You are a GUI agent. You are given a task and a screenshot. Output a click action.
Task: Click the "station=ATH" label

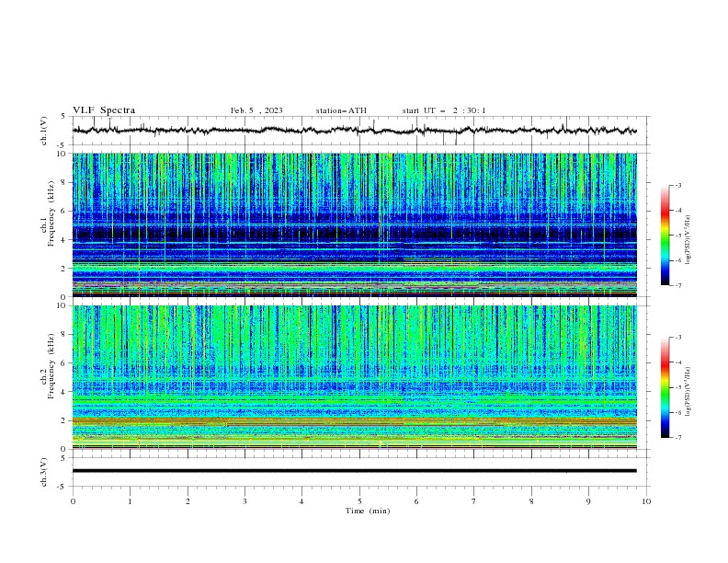pos(341,110)
